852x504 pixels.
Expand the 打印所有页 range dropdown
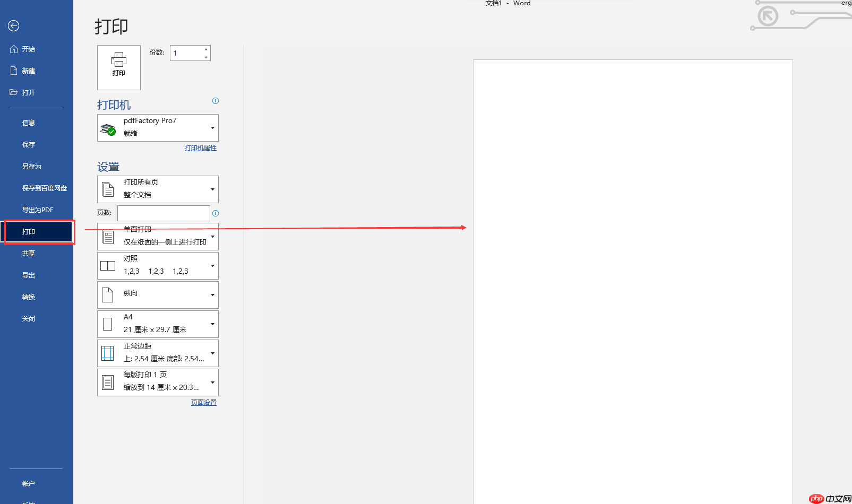click(158, 189)
